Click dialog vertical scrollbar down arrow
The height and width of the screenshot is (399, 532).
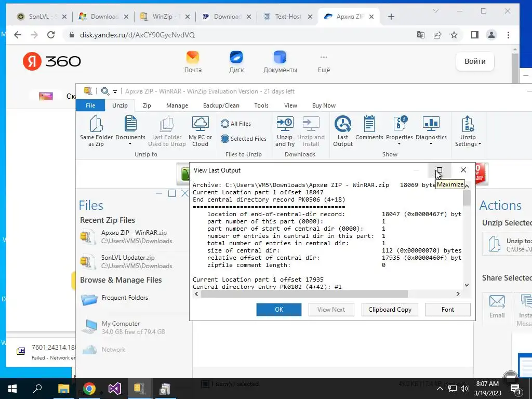pyautogui.click(x=467, y=285)
